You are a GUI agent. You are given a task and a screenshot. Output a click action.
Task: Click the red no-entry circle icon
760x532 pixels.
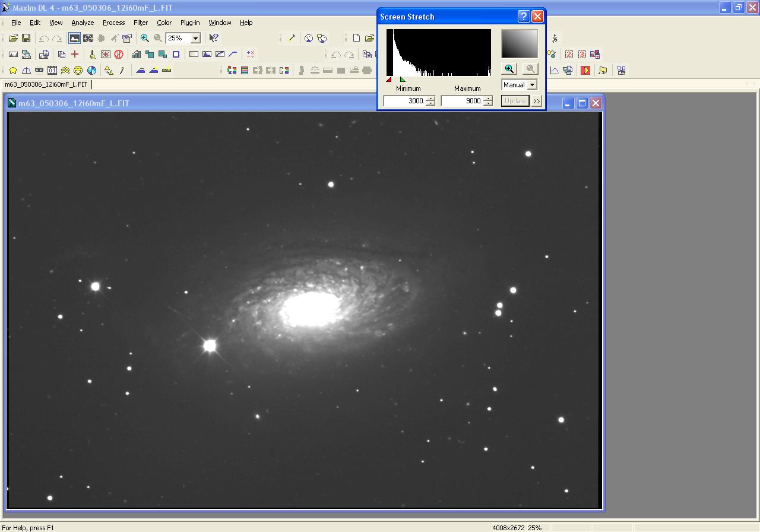[x=119, y=54]
